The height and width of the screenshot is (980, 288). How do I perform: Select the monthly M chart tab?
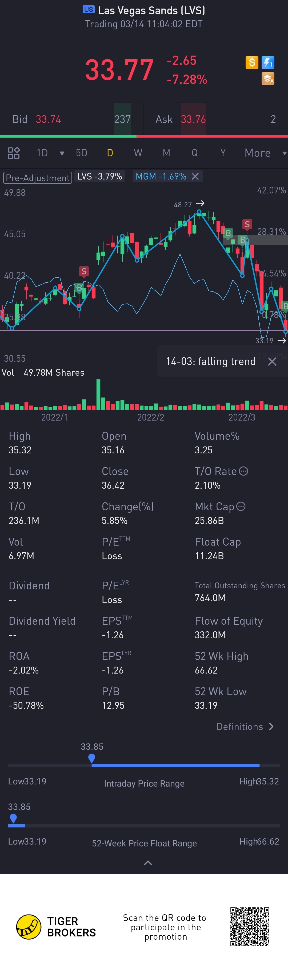(x=166, y=153)
